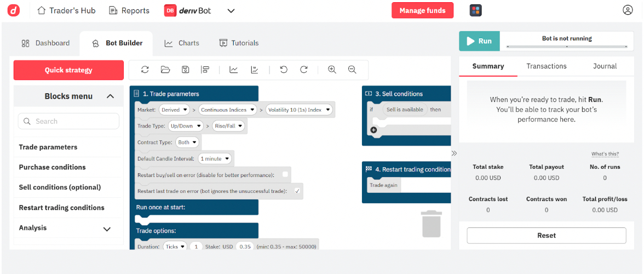Click the Deriv Bot platform logo
The width and height of the screenshot is (644, 274).
188,10
